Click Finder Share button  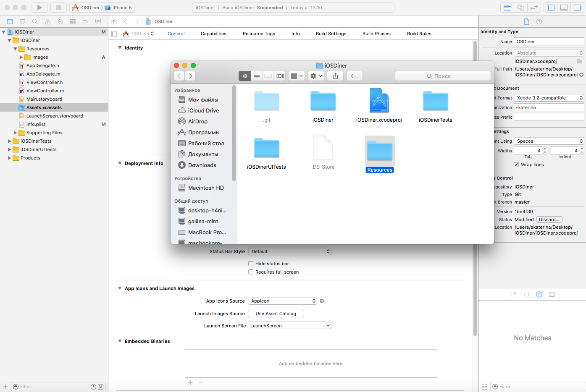pyautogui.click(x=335, y=76)
